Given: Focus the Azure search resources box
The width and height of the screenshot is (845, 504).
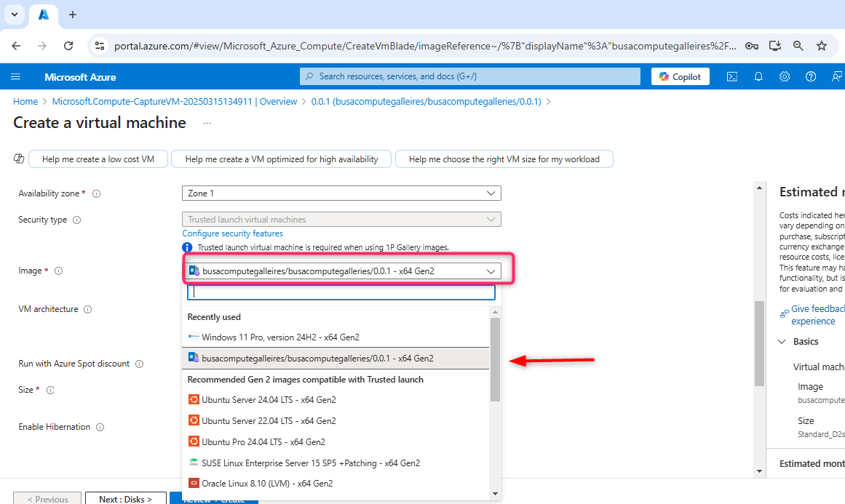Looking at the screenshot, I should 470,76.
